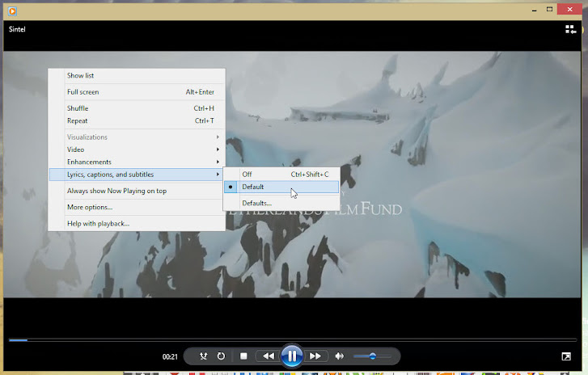Rewind with the previous button
Image resolution: width=588 pixels, height=375 pixels.
(269, 356)
